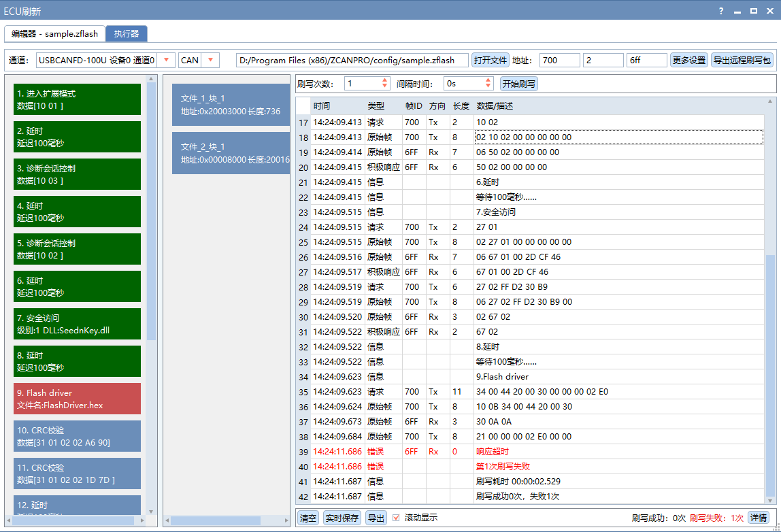
Task: Select the 文件_1_块_1 block thumbnail
Action: tap(230, 105)
